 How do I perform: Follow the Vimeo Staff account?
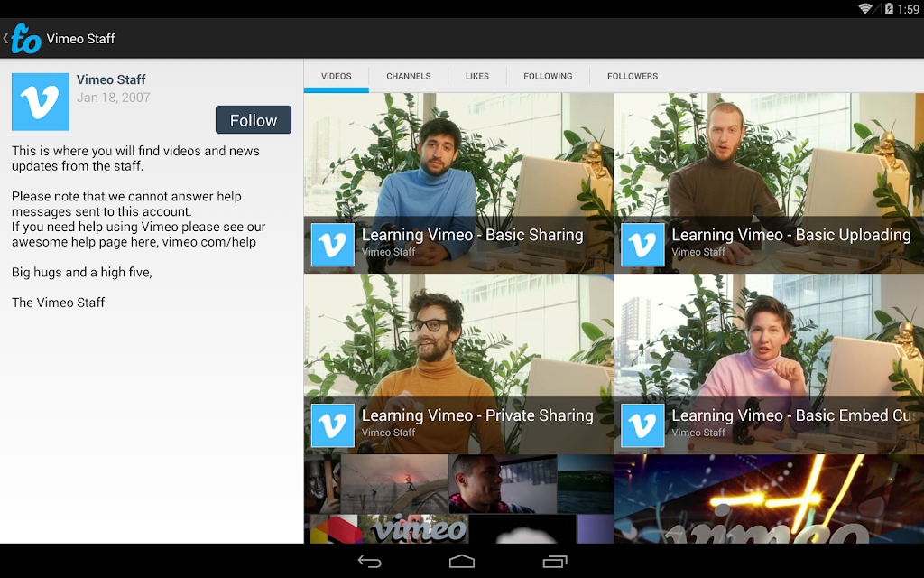(254, 120)
